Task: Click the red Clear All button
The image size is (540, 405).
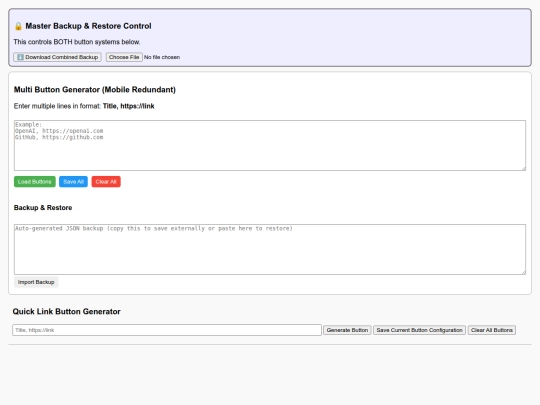Action: [x=106, y=181]
